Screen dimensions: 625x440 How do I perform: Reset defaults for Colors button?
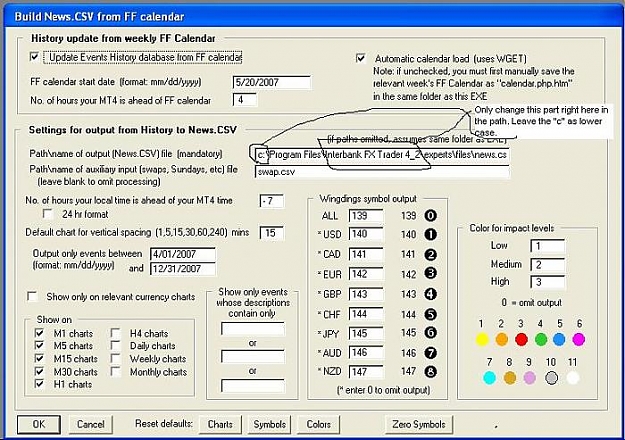(x=318, y=424)
